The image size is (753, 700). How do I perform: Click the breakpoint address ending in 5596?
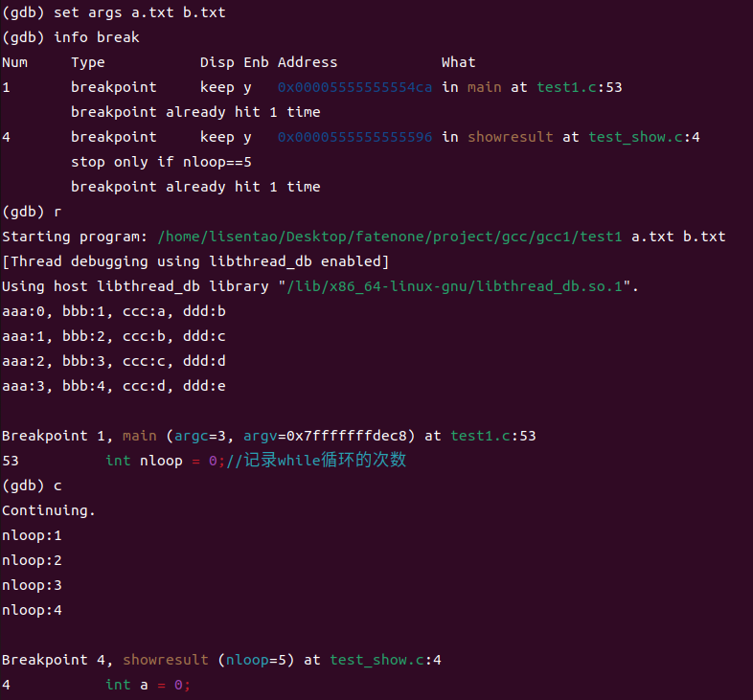click(355, 137)
